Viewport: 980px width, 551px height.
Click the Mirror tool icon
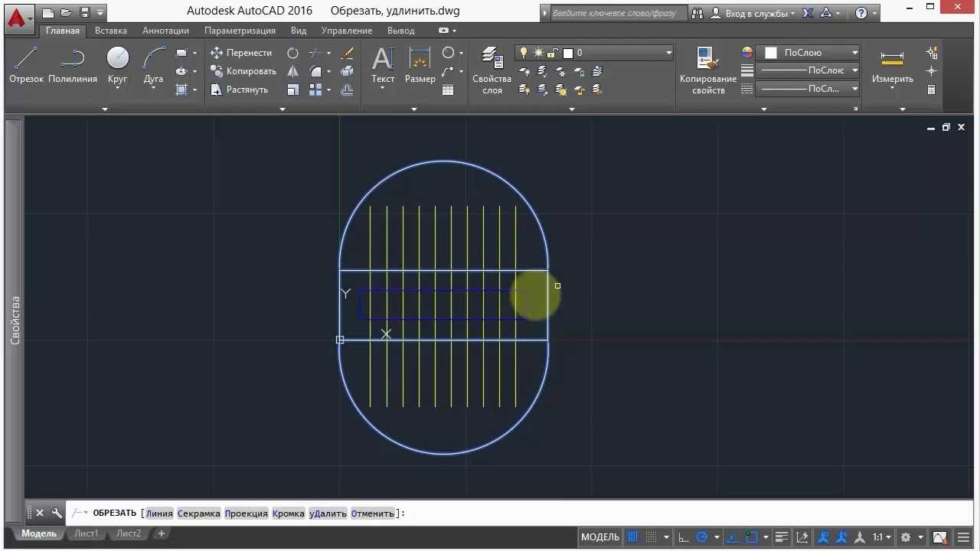[292, 71]
